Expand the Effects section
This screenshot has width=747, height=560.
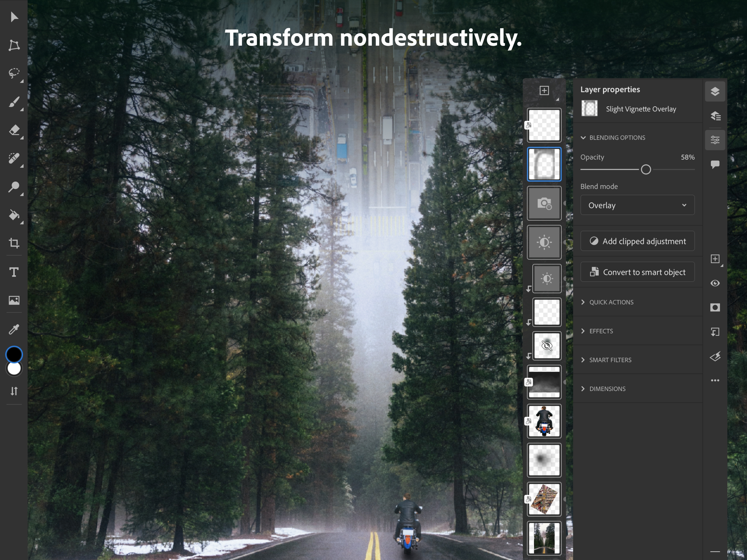600,331
